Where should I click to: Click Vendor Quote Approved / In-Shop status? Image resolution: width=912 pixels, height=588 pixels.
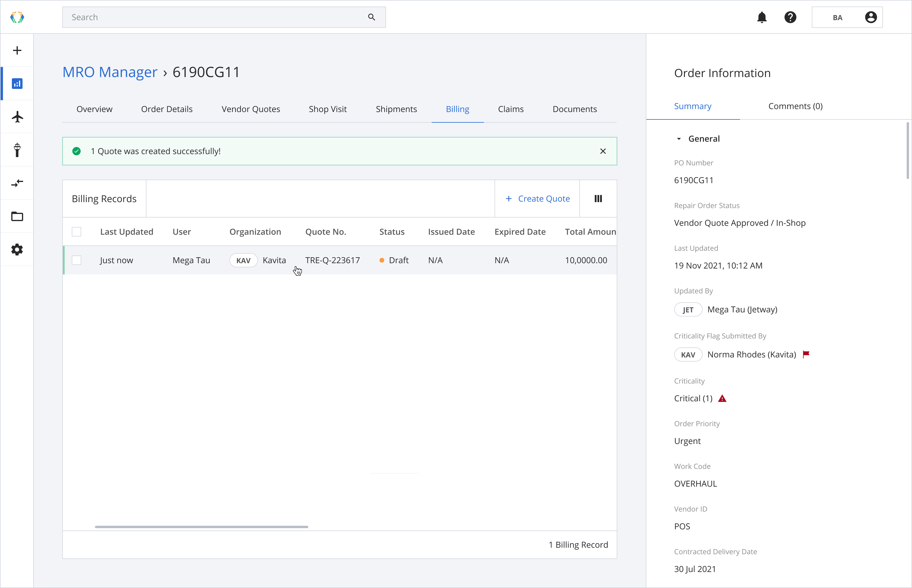(x=740, y=223)
